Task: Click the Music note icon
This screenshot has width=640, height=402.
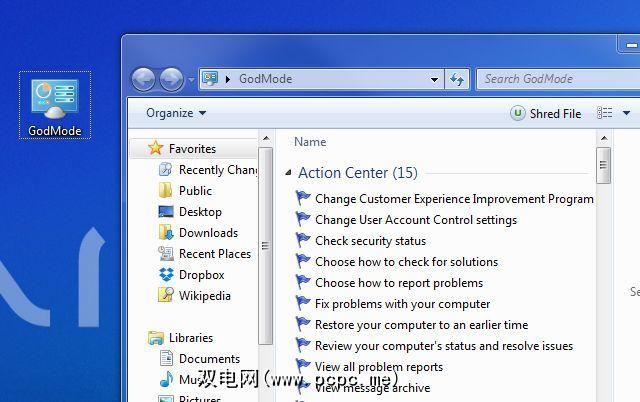Action: pos(166,379)
